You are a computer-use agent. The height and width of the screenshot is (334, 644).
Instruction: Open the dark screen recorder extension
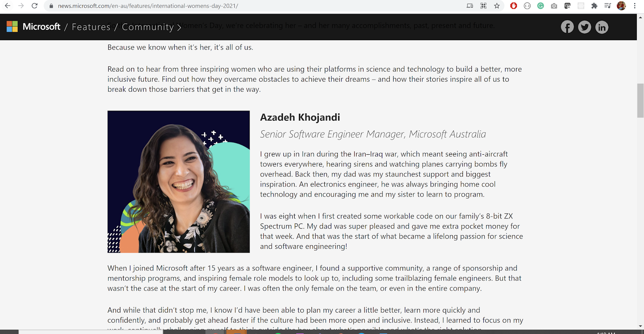pyautogui.click(x=568, y=6)
